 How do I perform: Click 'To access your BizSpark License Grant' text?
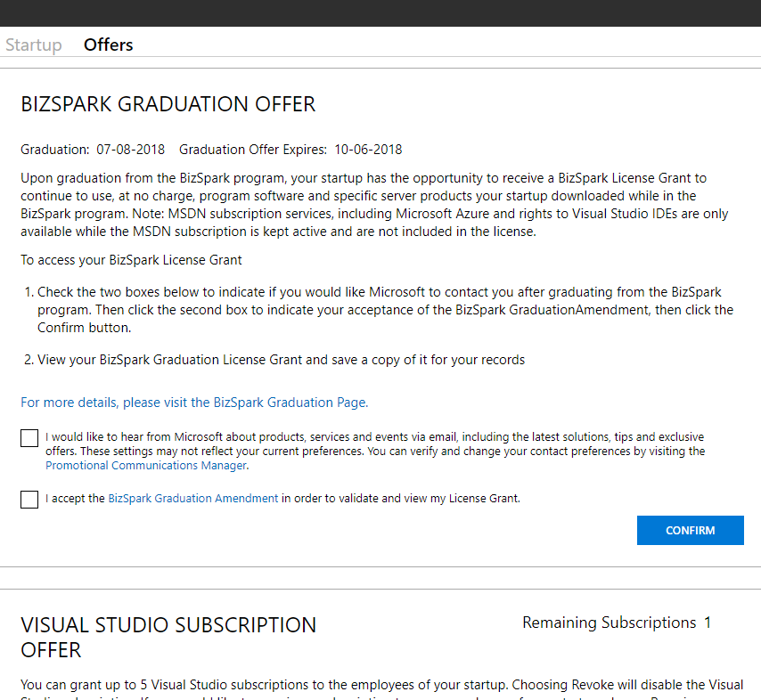pos(131,260)
